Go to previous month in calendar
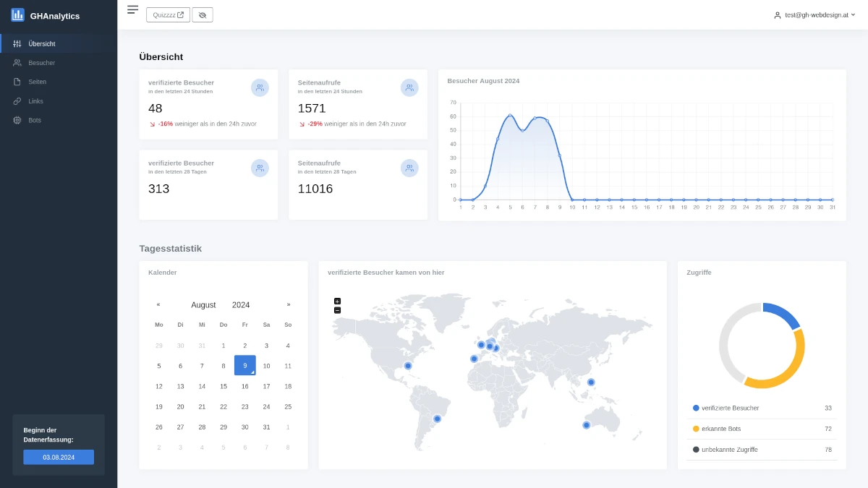Viewport: 868px width, 488px height. (x=158, y=305)
